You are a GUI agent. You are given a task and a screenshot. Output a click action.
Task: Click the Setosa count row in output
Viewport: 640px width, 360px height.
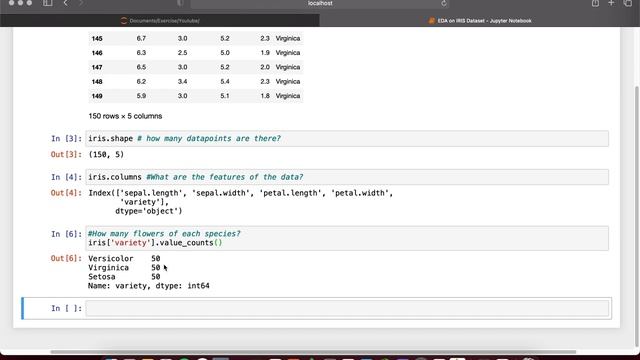124,277
